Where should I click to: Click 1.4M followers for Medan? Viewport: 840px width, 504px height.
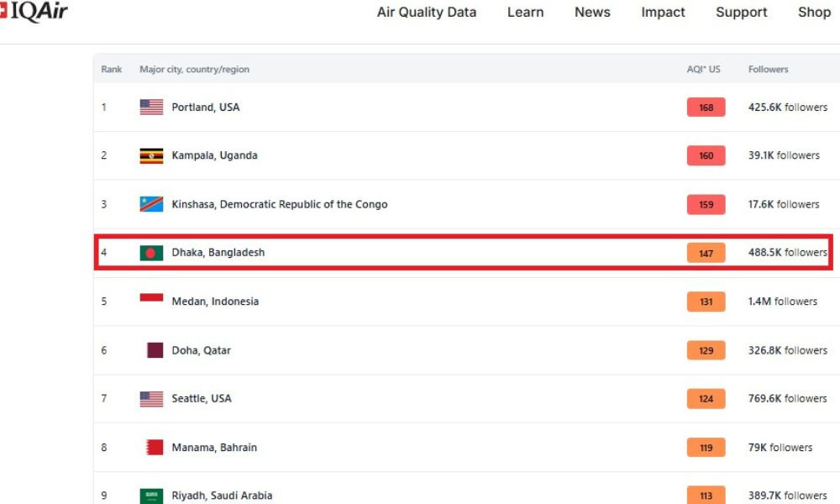coord(783,302)
